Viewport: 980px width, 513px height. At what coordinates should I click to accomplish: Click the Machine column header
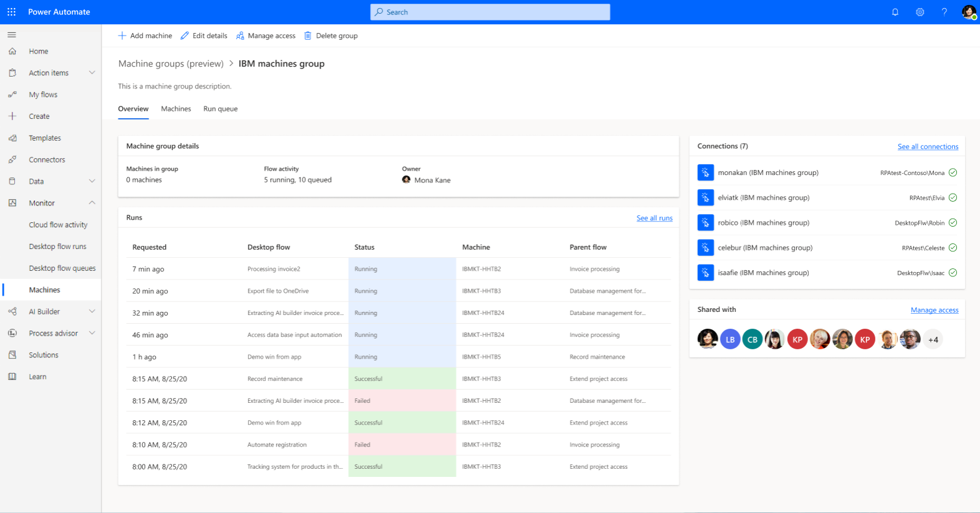[x=476, y=247]
